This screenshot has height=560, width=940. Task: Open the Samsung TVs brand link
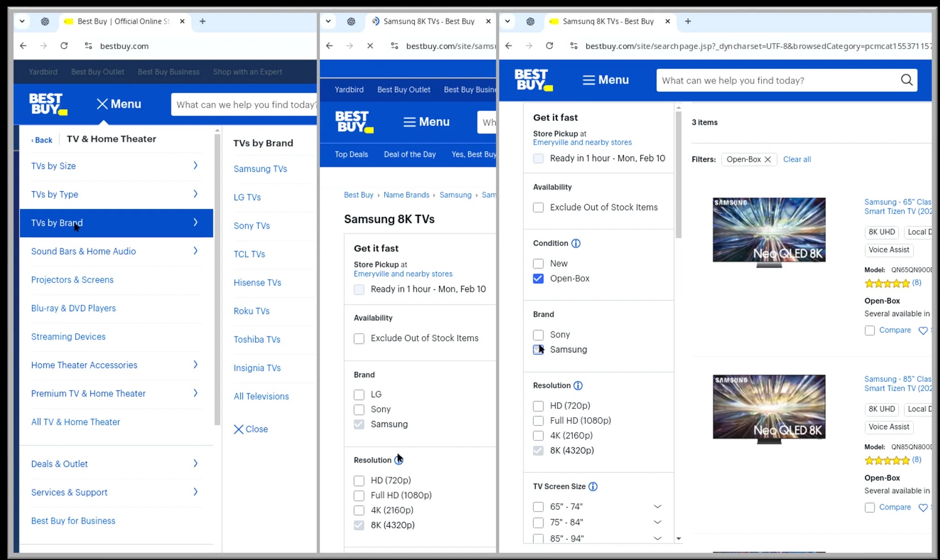(260, 169)
